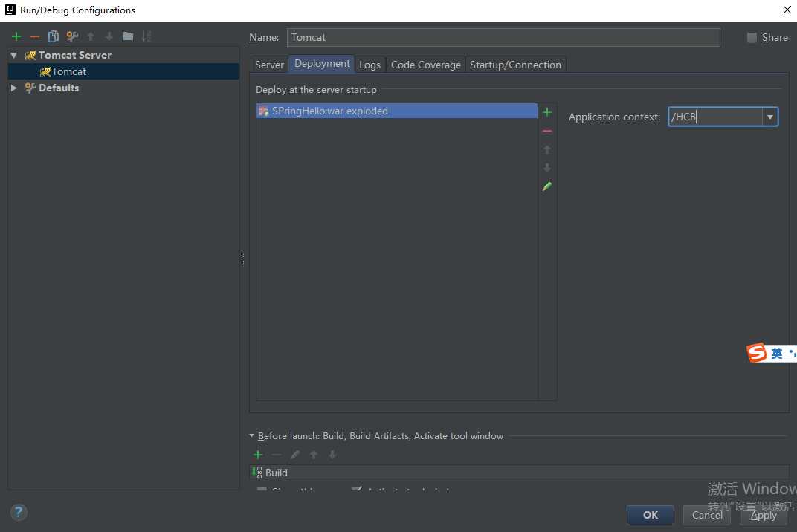
Task: Move deployment artifact down
Action: 547,168
